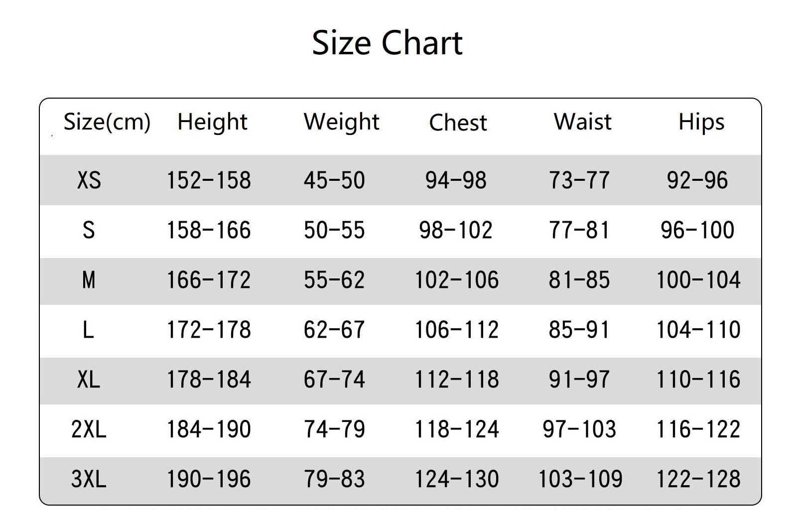Select the XL size row label
This screenshot has height=532, width=797.
click(x=89, y=380)
